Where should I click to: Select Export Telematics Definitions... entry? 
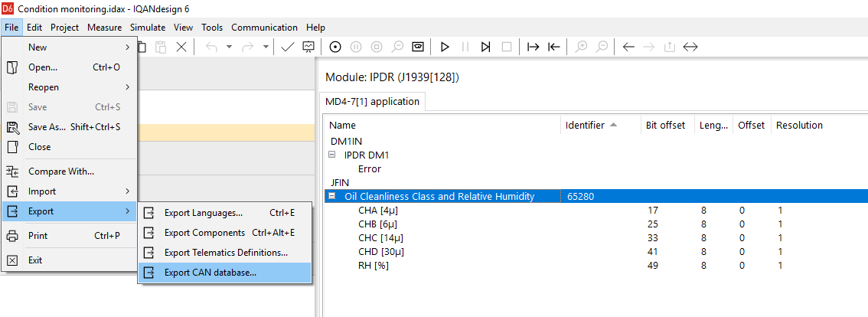coord(225,253)
